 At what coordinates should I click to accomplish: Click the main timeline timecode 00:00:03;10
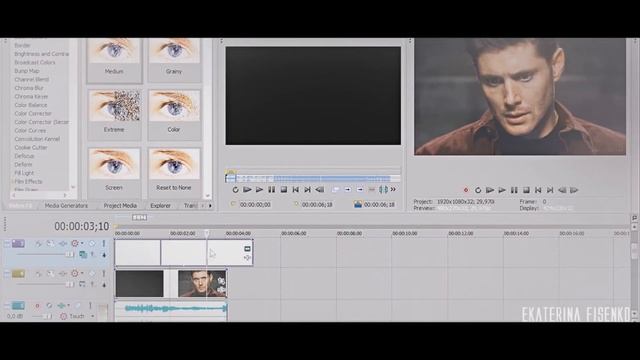click(x=82, y=226)
